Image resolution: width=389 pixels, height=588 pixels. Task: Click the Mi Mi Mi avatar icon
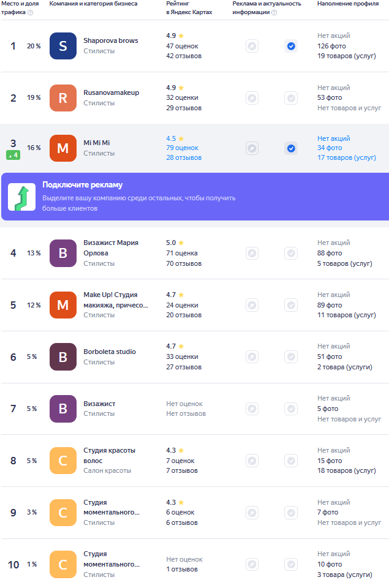[63, 148]
